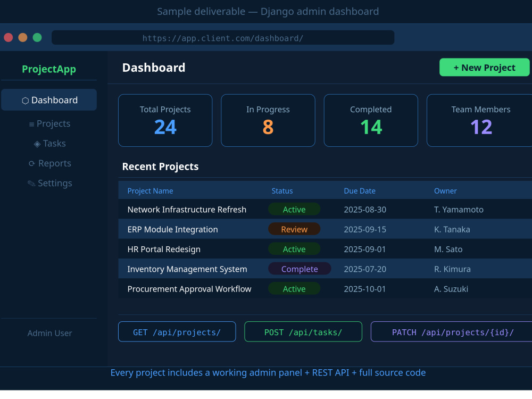Screen dimensions: 532x399
Task: Click the GET /api/projects/ button
Action: point(177,331)
